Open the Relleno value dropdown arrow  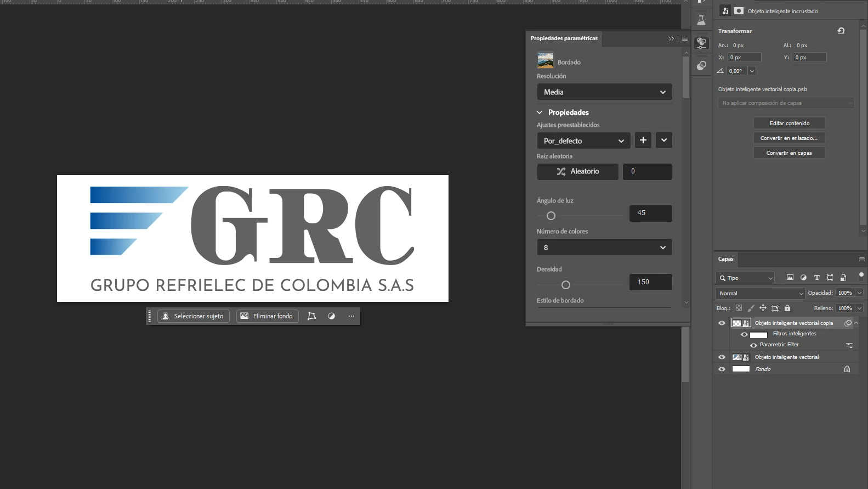[x=859, y=308]
